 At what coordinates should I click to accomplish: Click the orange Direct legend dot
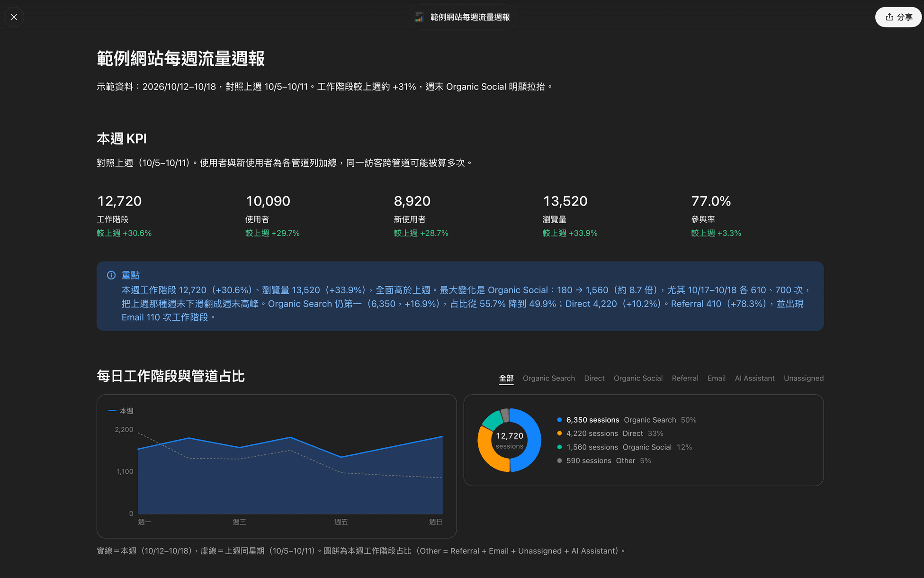(560, 433)
